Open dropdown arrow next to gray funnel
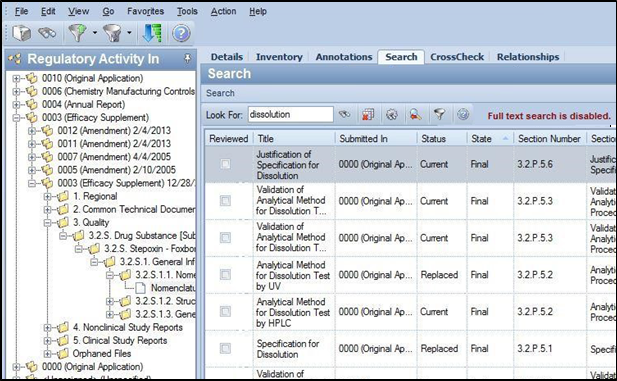This screenshot has height=381, width=617. click(129, 33)
